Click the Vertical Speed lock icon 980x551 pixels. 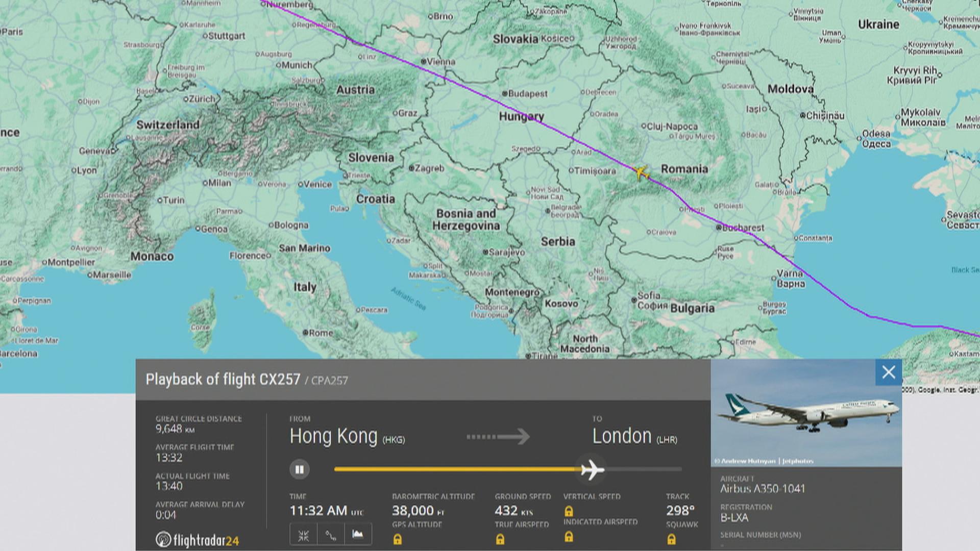click(569, 511)
